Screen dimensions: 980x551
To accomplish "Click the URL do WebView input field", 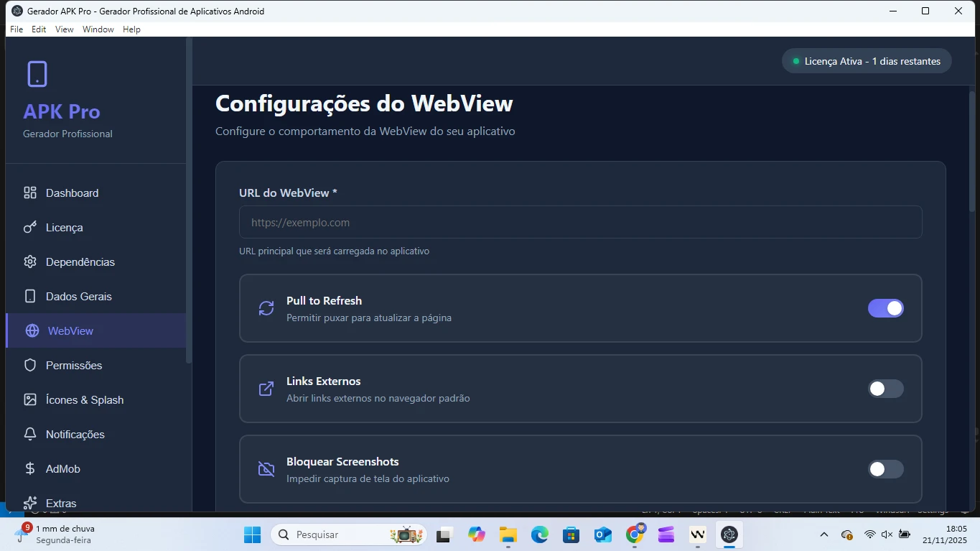I will click(x=580, y=223).
